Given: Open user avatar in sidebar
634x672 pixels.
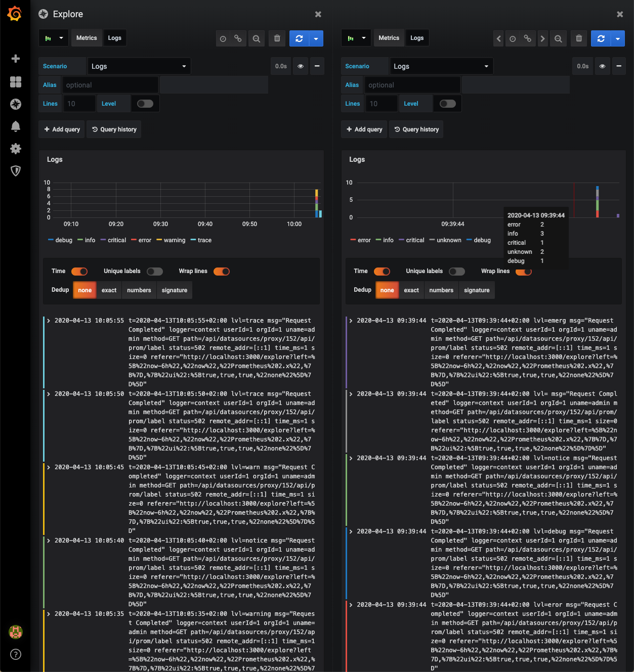Looking at the screenshot, I should [x=16, y=632].
